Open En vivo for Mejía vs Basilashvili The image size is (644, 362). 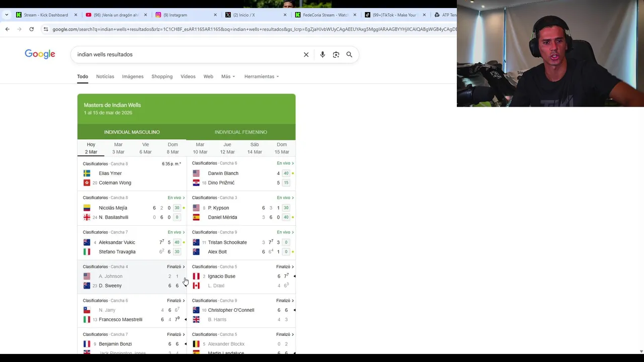pyautogui.click(x=176, y=198)
